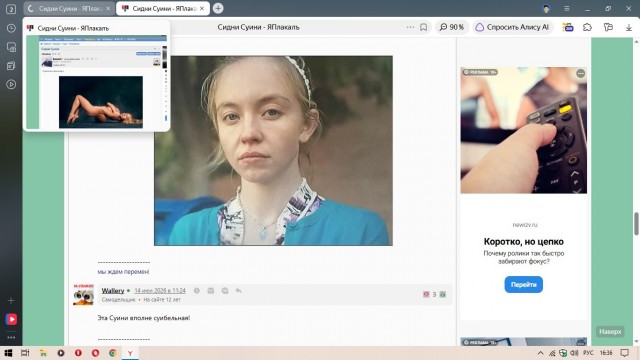Open post date link 14 июл 2026
This screenshot has height=360, width=640.
point(160,291)
